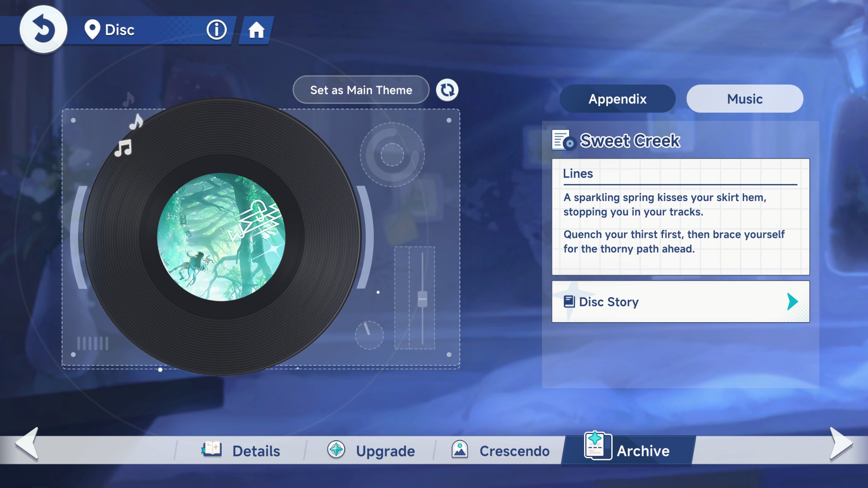Select the Appendix tab
The width and height of the screenshot is (868, 488).
tap(618, 99)
